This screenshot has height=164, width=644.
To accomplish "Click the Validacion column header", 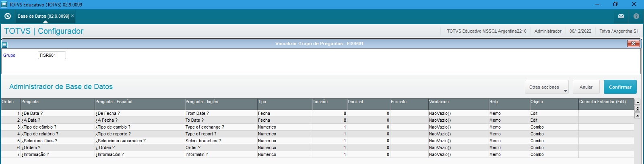I will click(458, 104).
